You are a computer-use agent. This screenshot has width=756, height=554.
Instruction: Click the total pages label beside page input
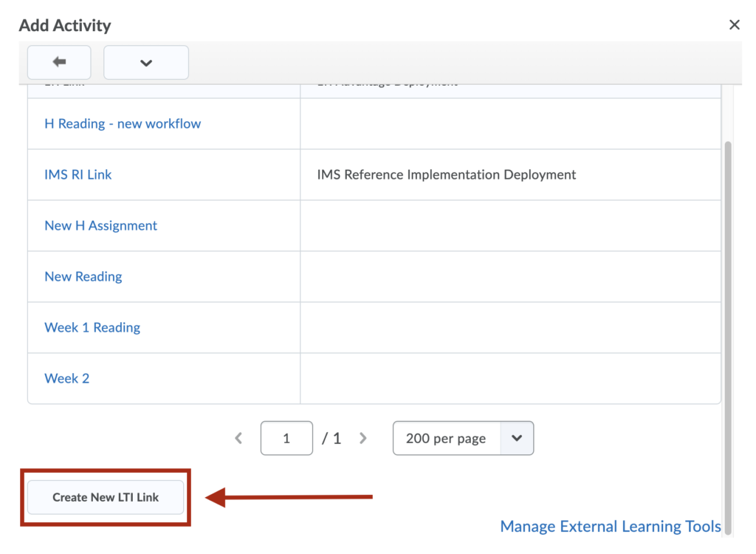(x=331, y=438)
